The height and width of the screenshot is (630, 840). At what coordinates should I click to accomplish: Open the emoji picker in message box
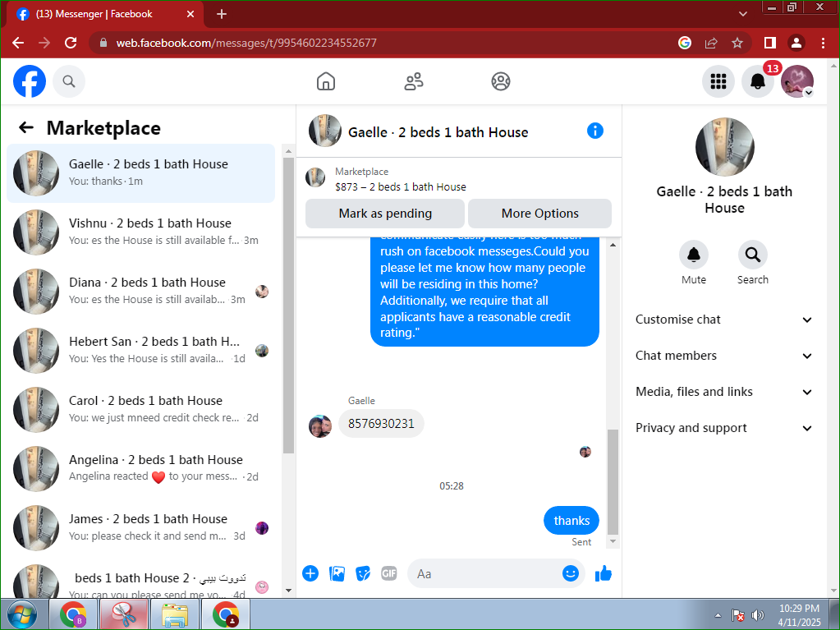571,574
